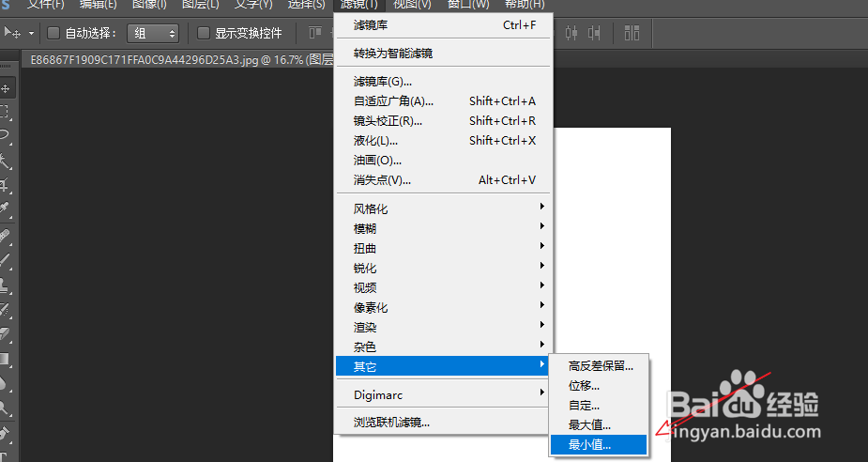Click distribute horizontal centers icon
The image size is (868, 462).
[x=571, y=33]
